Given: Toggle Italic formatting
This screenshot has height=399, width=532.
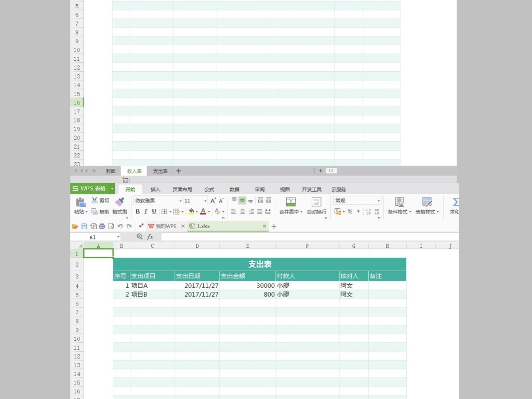Looking at the screenshot, I should click(145, 211).
